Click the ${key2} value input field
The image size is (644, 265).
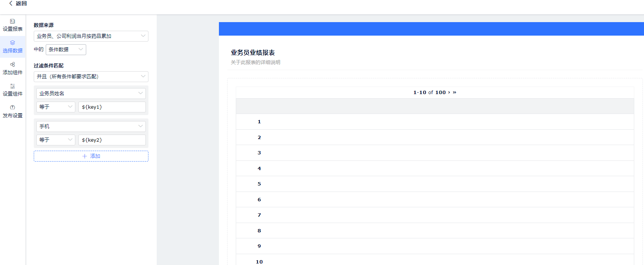112,140
